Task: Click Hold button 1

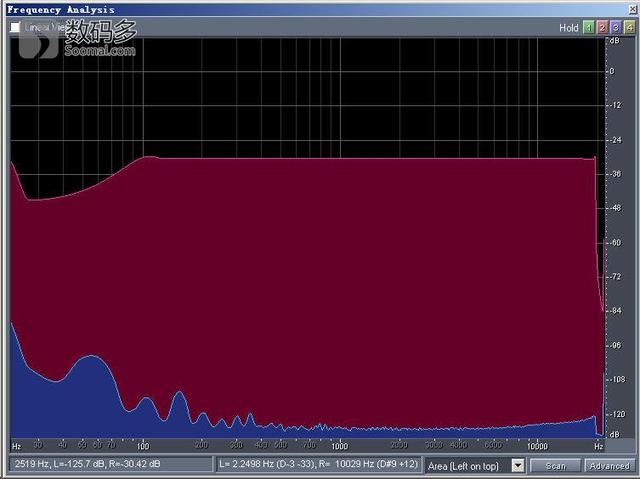Action: tap(588, 28)
